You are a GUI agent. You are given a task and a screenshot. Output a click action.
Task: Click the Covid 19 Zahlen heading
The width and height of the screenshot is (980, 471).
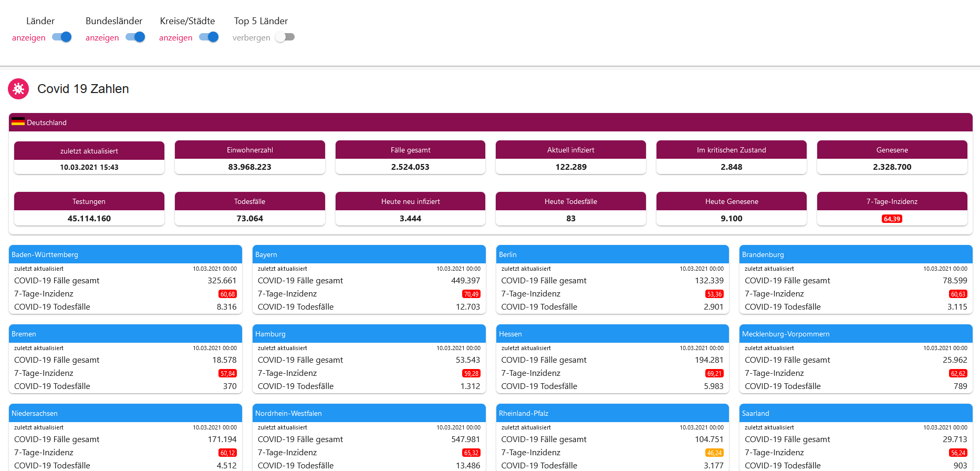83,89
